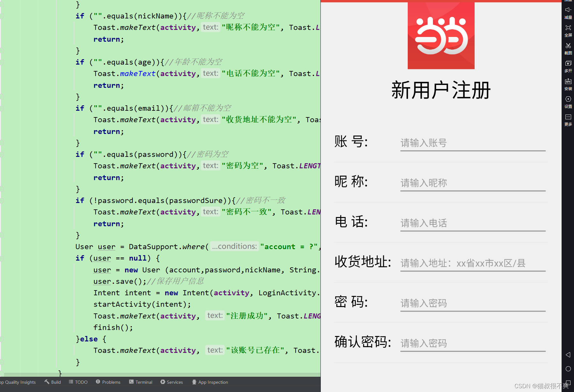Click the 确认密码: label

point(363,342)
